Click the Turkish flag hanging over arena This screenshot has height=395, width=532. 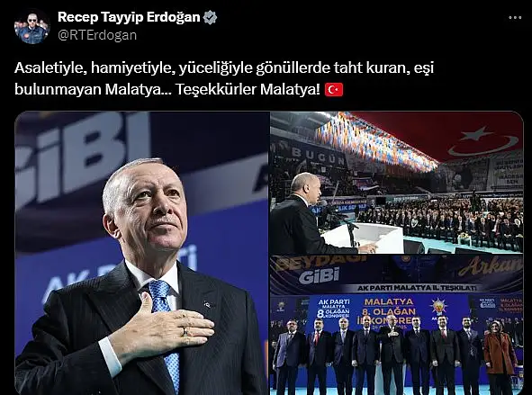473,138
